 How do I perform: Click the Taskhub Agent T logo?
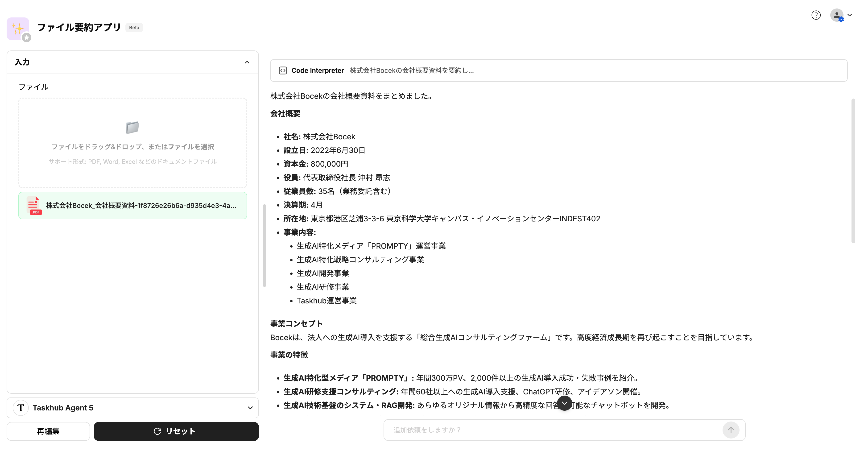pyautogui.click(x=21, y=408)
